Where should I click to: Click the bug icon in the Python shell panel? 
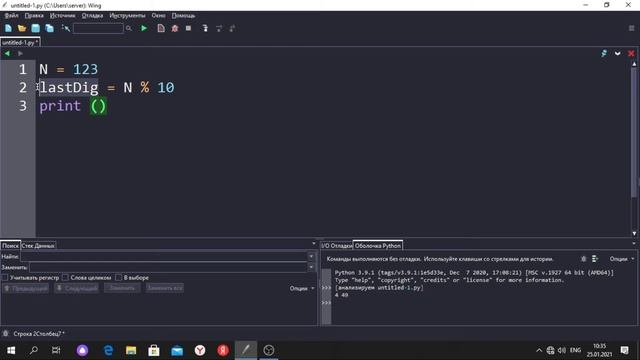(x=584, y=259)
